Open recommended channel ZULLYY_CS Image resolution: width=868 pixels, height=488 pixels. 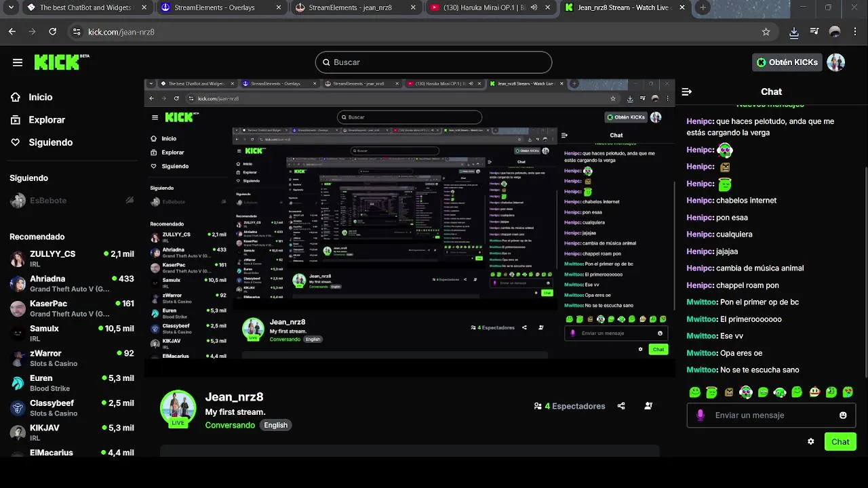tap(72, 258)
